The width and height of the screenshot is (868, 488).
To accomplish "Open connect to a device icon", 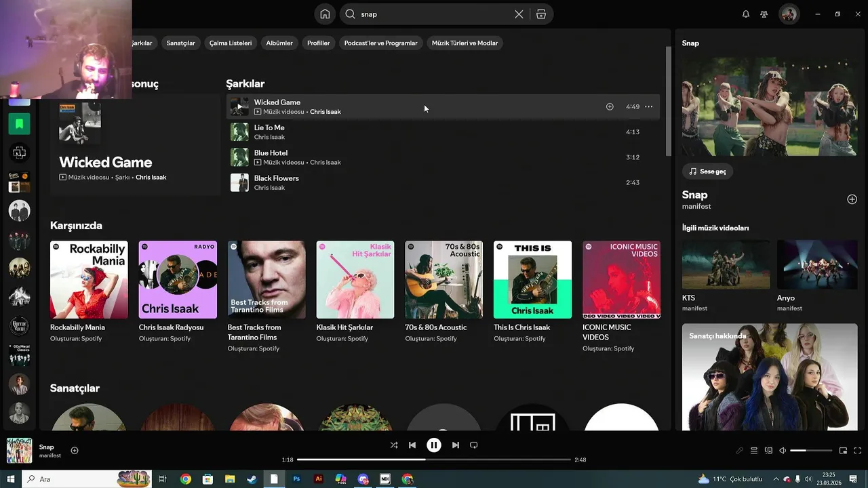I will tap(768, 451).
